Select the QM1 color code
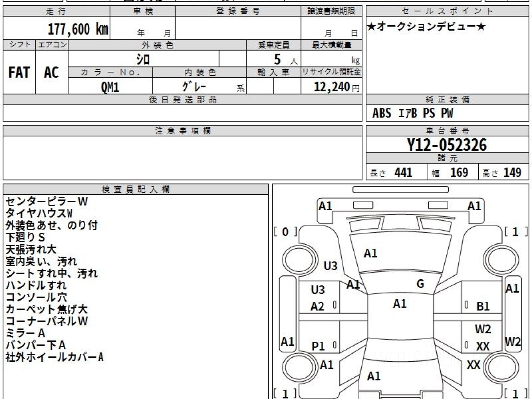 110,87
